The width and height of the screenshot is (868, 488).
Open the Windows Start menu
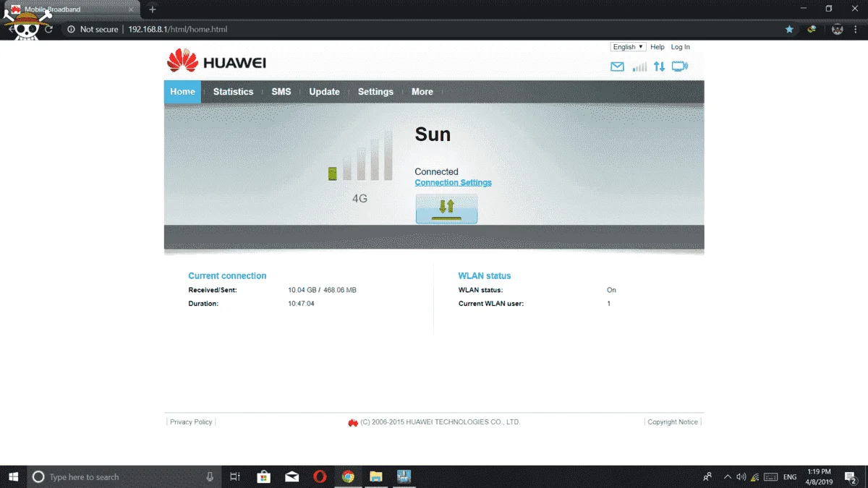(x=14, y=476)
